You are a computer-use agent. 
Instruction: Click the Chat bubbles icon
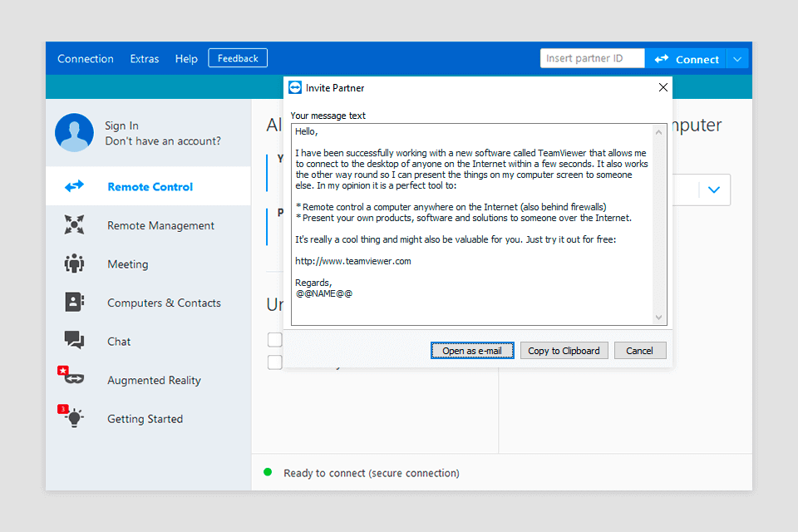click(x=74, y=339)
